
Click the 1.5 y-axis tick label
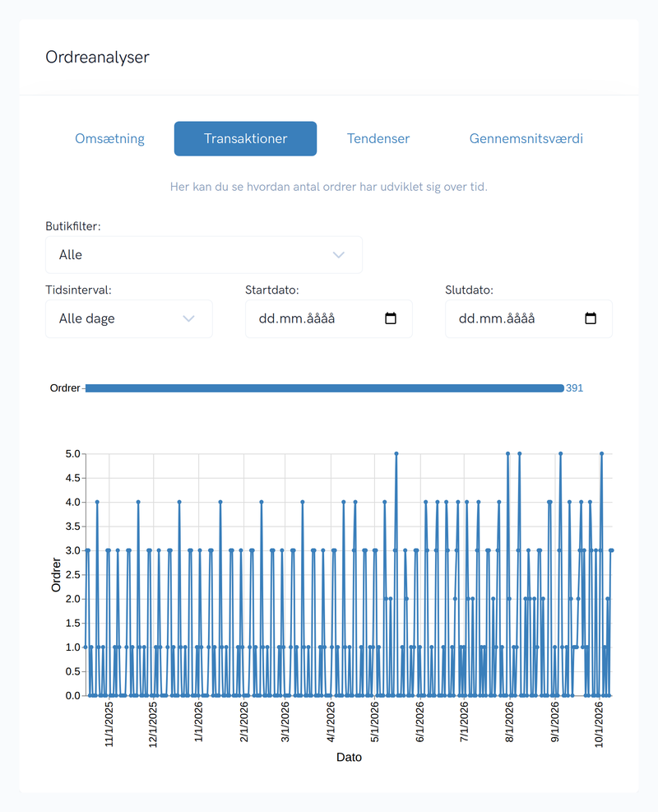coord(73,624)
